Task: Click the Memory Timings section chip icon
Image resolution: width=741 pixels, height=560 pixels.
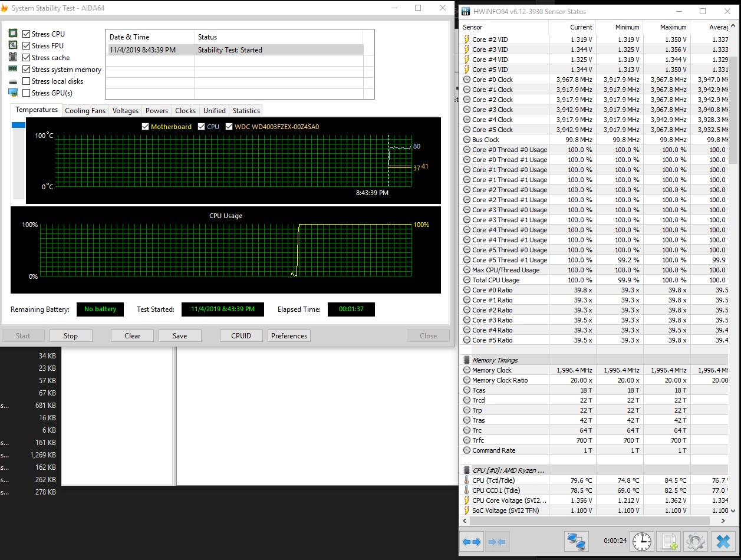Action: coord(467,360)
